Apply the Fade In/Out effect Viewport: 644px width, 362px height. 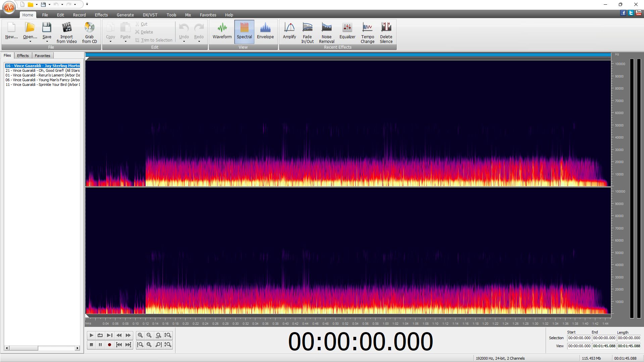(307, 33)
